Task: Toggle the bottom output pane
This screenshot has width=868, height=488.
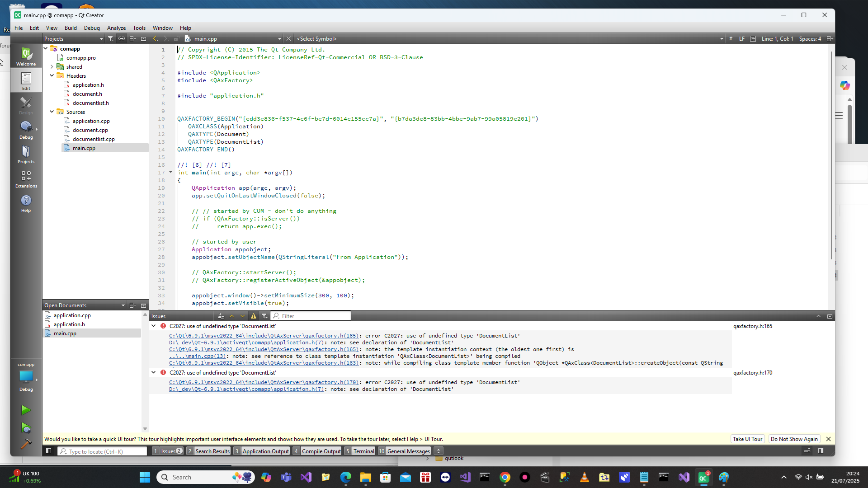Action: click(807, 451)
